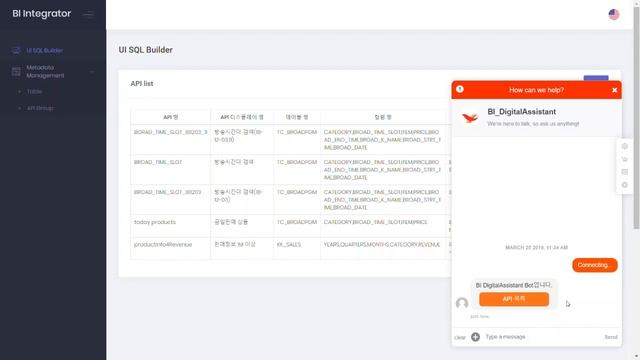Open the Table submenu item
Image resolution: width=640 pixels, height=360 pixels.
[x=34, y=91]
